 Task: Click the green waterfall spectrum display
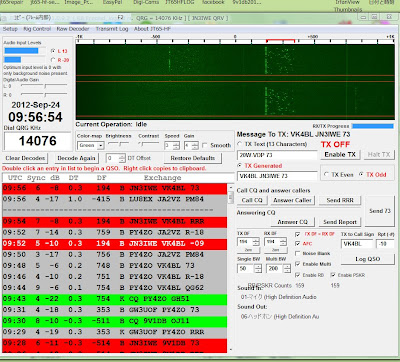[x=235, y=82]
